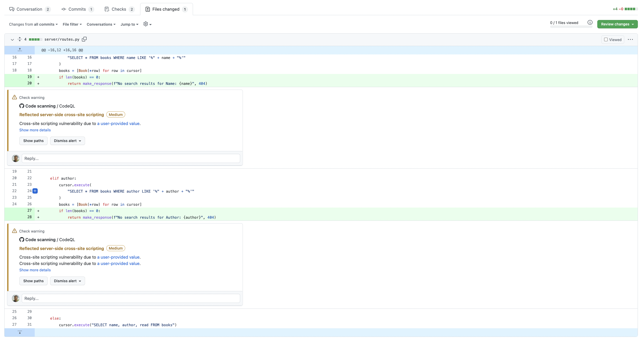
Task: Click the Review changes button
Action: click(x=617, y=24)
